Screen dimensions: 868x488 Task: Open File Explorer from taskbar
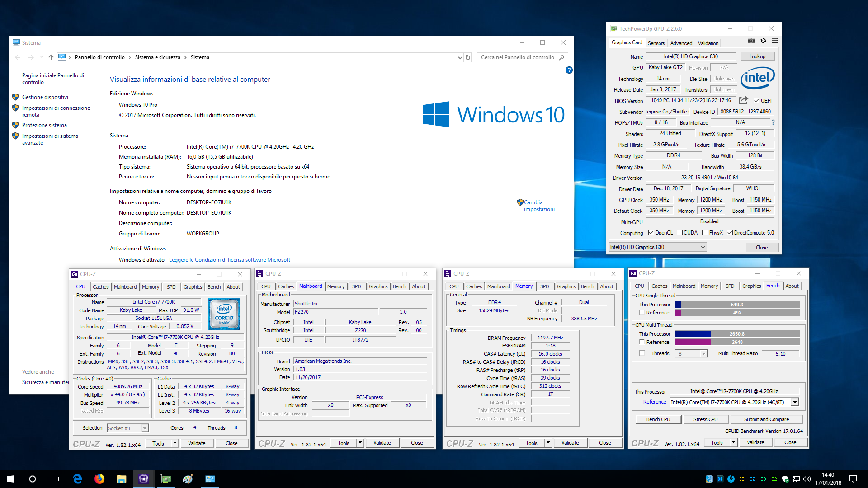[121, 479]
